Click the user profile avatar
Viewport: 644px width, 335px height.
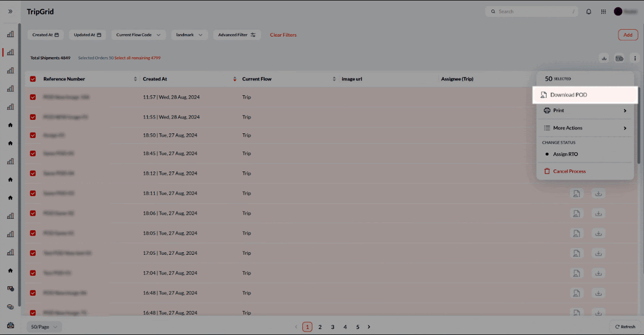[618, 11]
